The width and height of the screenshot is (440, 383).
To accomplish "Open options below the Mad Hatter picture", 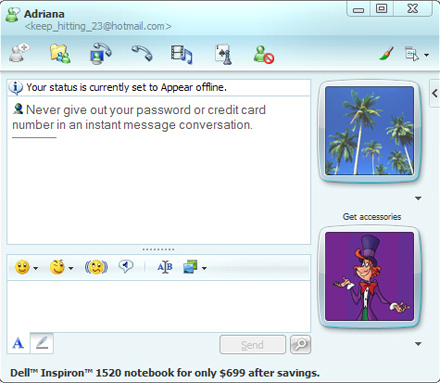I will pyautogui.click(x=418, y=344).
